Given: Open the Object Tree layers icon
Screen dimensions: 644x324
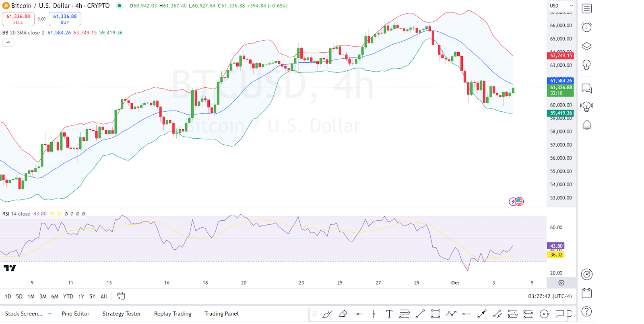Looking at the screenshot, I should pos(587,46).
